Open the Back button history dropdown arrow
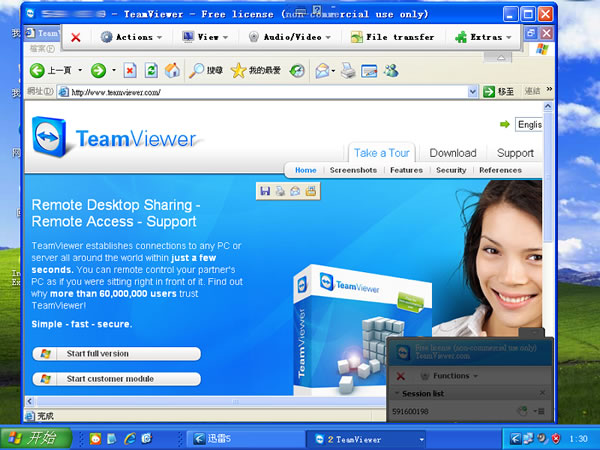Viewport: 600px width, 450px height. tap(80, 70)
